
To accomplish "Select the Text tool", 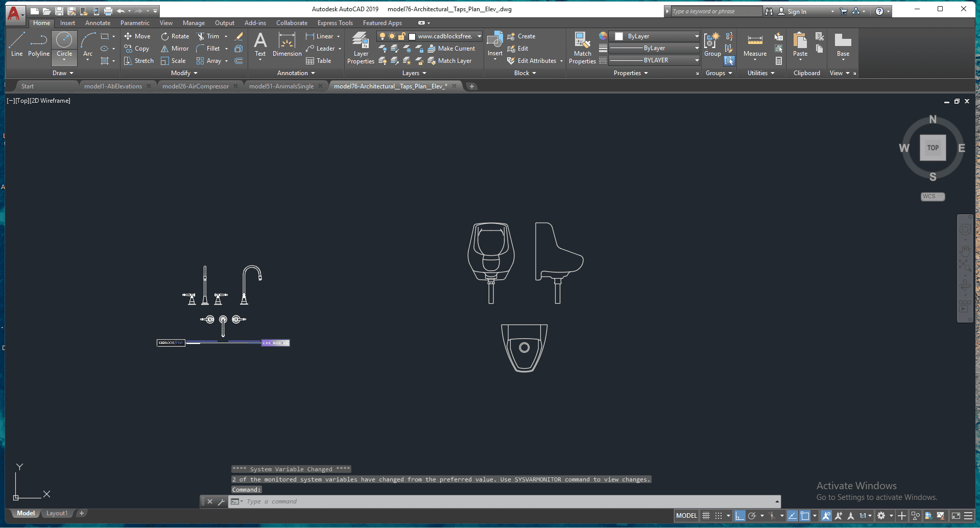I will (260, 46).
